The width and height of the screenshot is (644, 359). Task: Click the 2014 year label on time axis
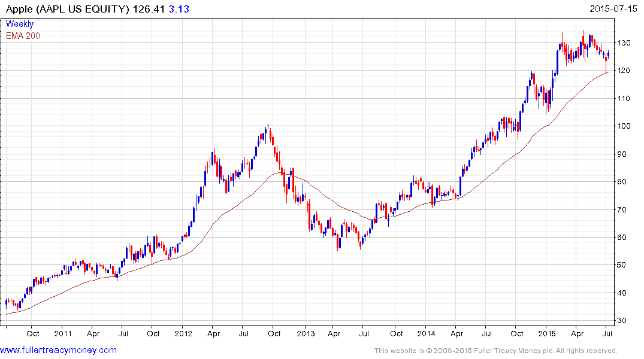426,333
